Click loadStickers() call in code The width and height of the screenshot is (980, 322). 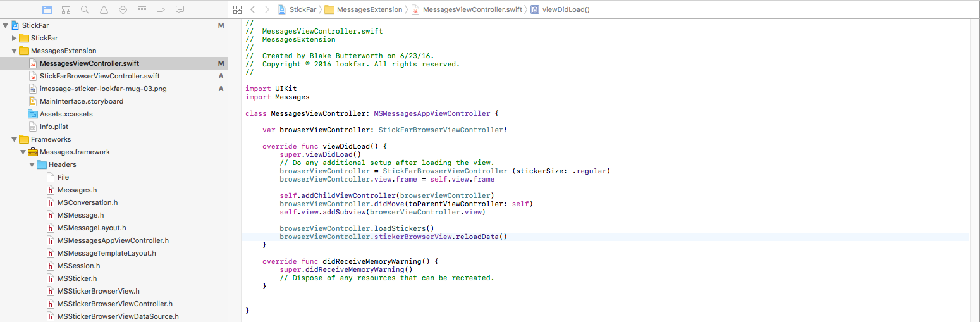[404, 228]
